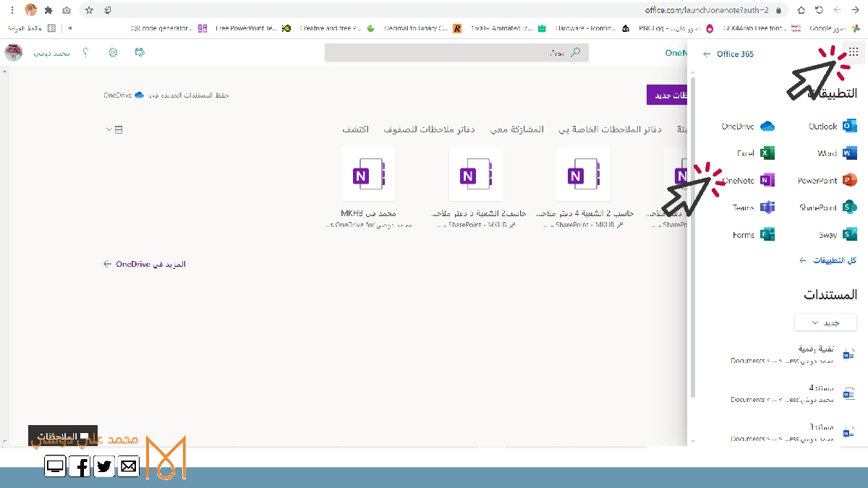Open دفاتر الملاحظات الخاصة بي tab
Screen dimensions: 868x488
[x=610, y=129]
